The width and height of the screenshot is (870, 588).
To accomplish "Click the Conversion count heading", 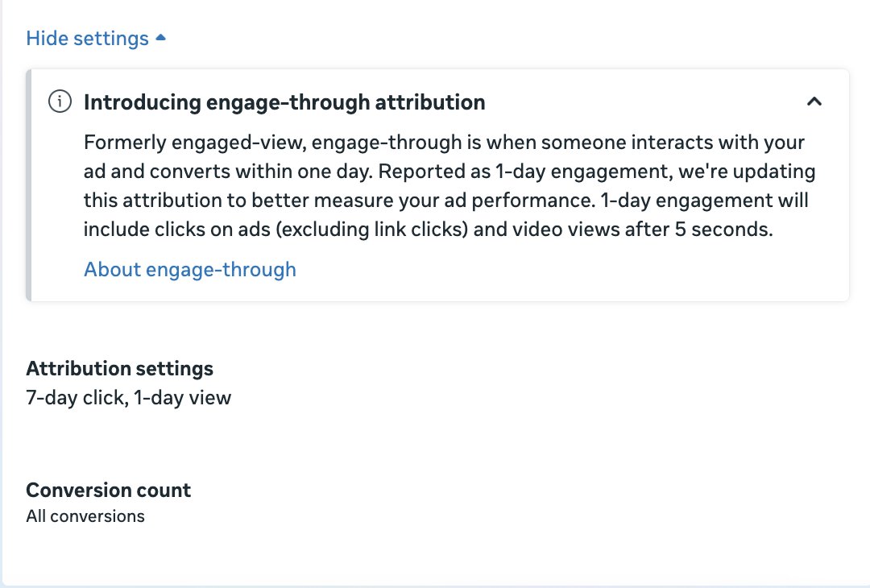I will click(x=109, y=490).
